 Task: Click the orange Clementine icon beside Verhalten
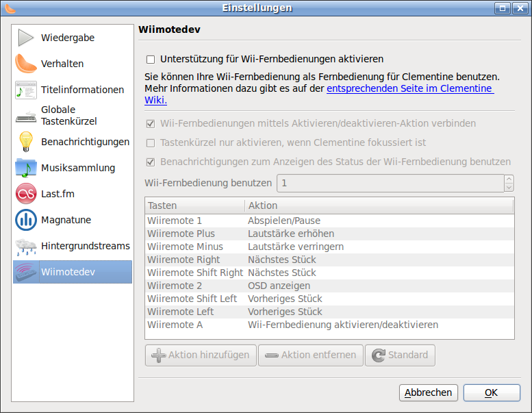pos(26,64)
